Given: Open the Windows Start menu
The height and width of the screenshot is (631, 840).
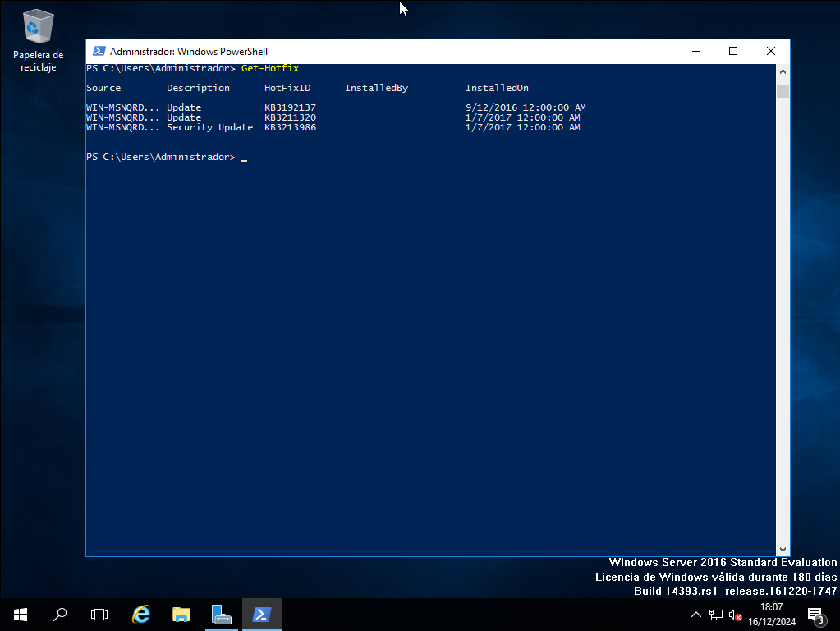Looking at the screenshot, I should (21, 615).
